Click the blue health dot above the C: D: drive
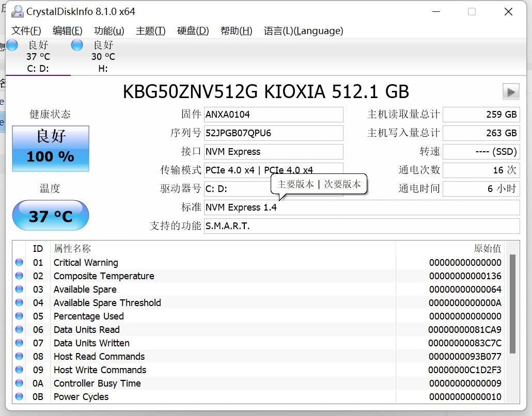The width and height of the screenshot is (532, 416). [x=12, y=45]
